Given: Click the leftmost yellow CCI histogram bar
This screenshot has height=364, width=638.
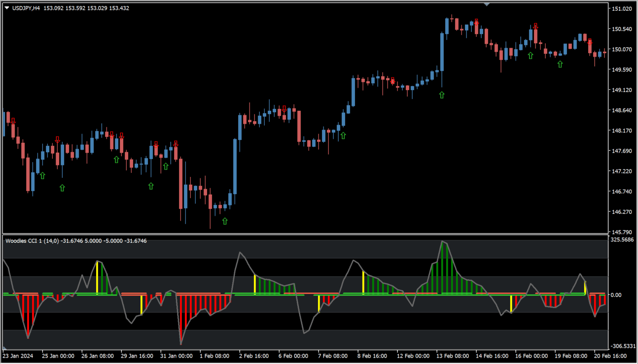Looking at the screenshot, I should point(97,278).
